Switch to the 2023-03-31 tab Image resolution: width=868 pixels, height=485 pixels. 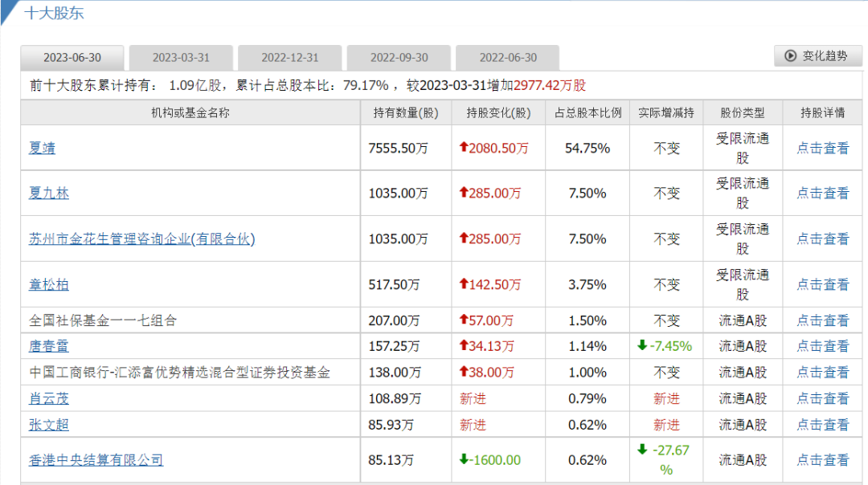tap(181, 58)
